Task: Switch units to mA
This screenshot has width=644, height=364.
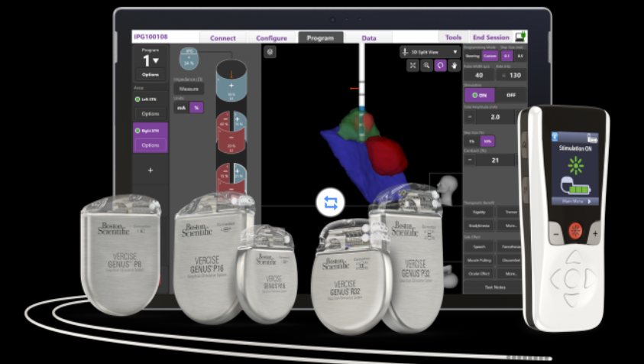Action: 181,108
